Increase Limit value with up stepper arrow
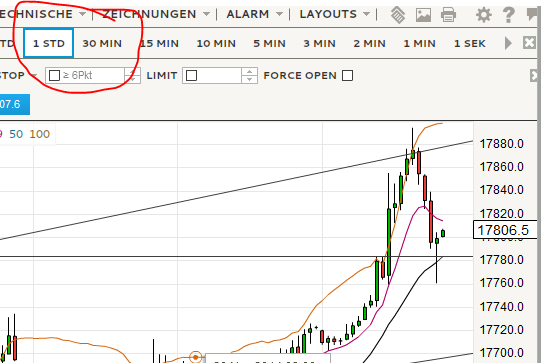Image resolution: width=541 pixels, height=363 pixels. coord(249,72)
